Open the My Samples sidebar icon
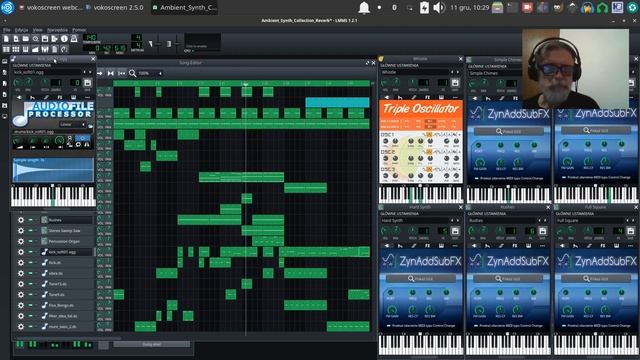 pyautogui.click(x=4, y=83)
